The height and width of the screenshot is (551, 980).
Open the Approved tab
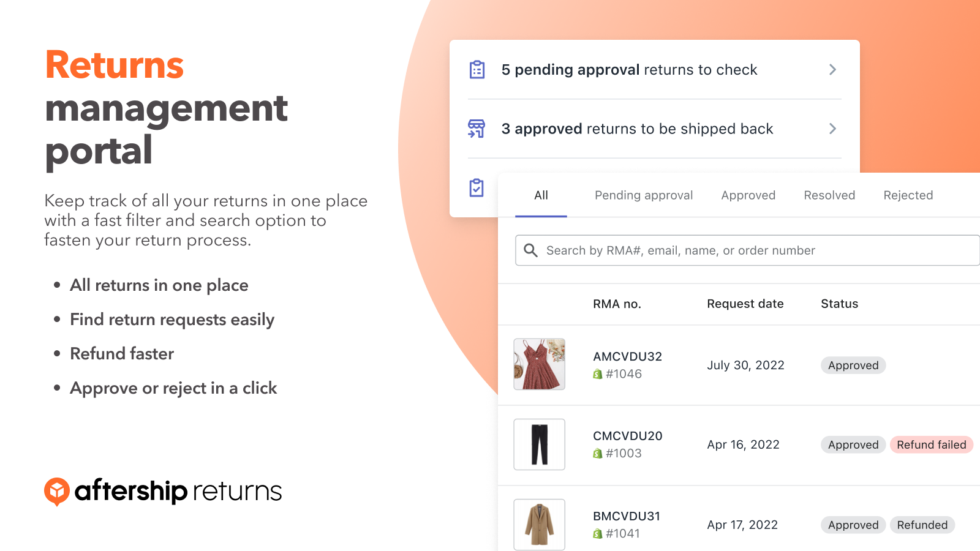748,195
